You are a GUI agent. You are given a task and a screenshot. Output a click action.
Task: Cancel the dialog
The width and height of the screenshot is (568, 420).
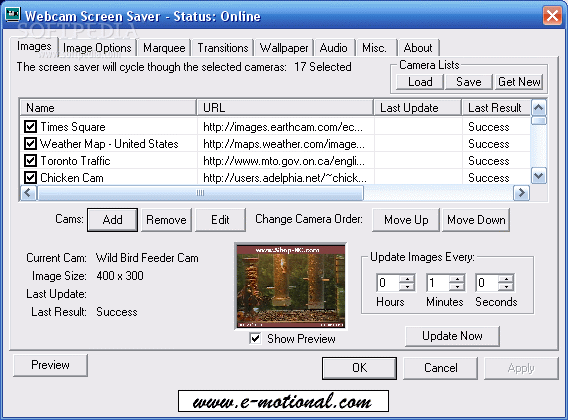click(x=440, y=368)
